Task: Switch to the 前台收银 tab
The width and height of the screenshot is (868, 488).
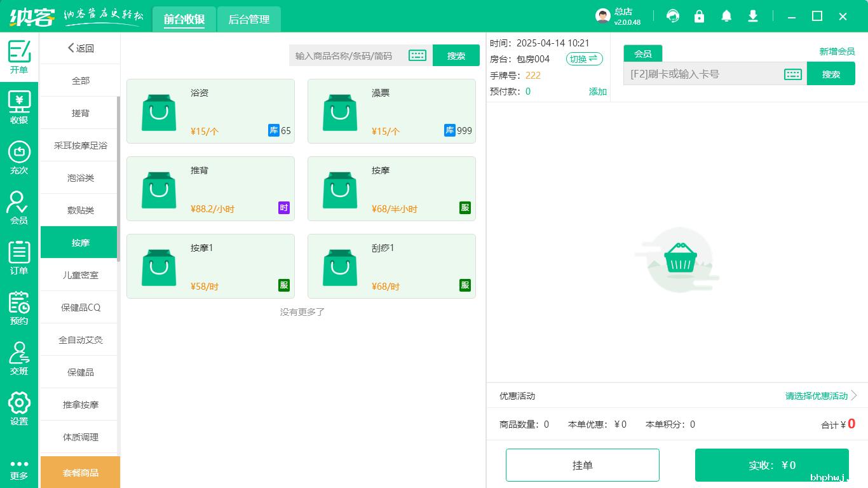Action: (184, 20)
